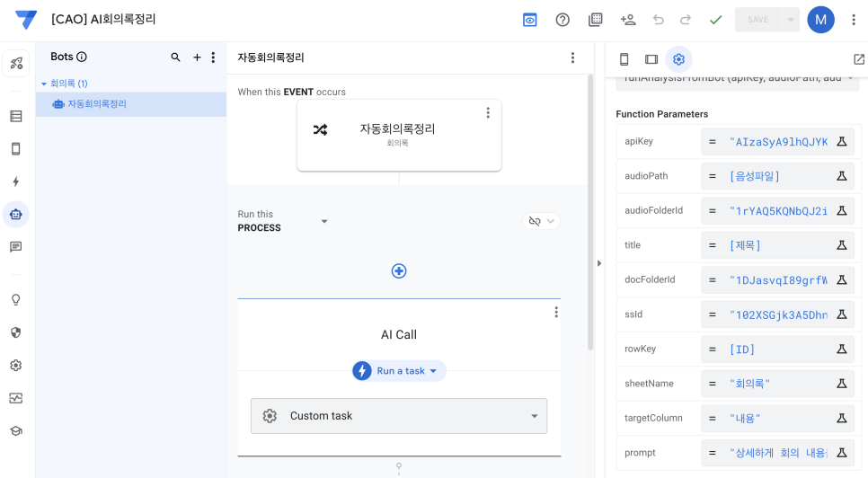Viewport: 868px width, 478px height.
Task: Click the [CAO] AI회의록정리 app title
Action: 103,20
